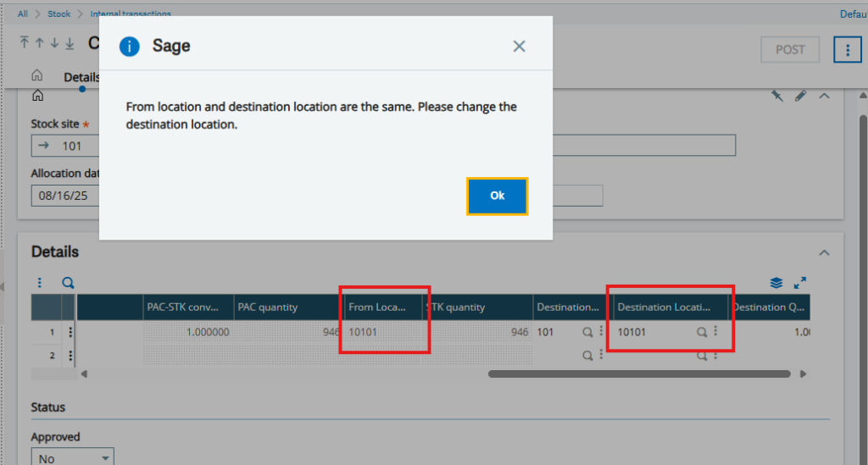This screenshot has height=465, width=868.
Task: Click the blue info icon in Sage dialog
Action: click(x=130, y=46)
